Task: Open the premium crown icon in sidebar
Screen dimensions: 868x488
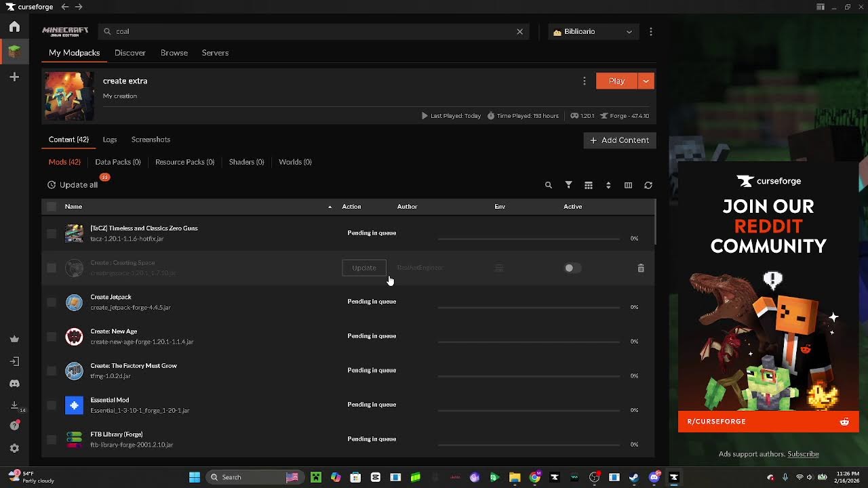Action: click(14, 339)
